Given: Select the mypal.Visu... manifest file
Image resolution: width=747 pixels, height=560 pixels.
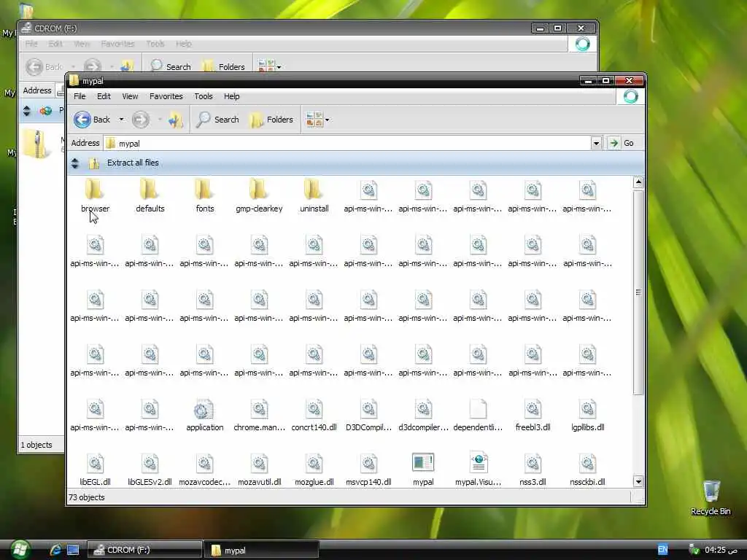Looking at the screenshot, I should pyautogui.click(x=478, y=470).
